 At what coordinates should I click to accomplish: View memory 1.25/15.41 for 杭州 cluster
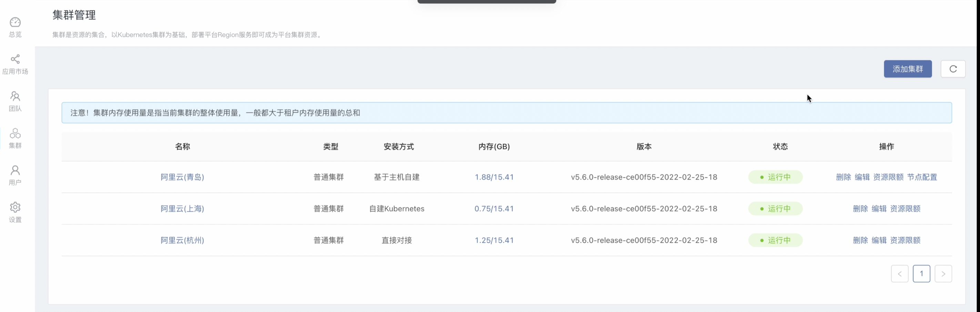click(x=494, y=240)
